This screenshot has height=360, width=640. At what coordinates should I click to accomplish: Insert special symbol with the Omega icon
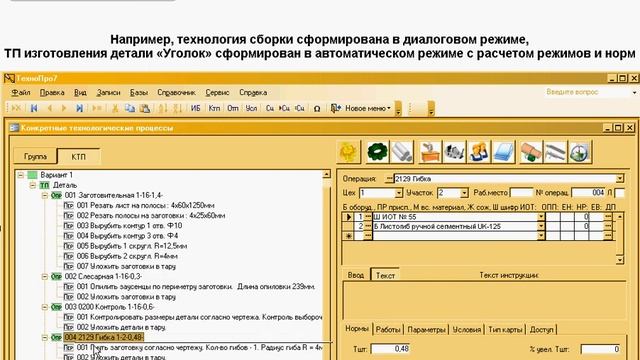(x=317, y=109)
